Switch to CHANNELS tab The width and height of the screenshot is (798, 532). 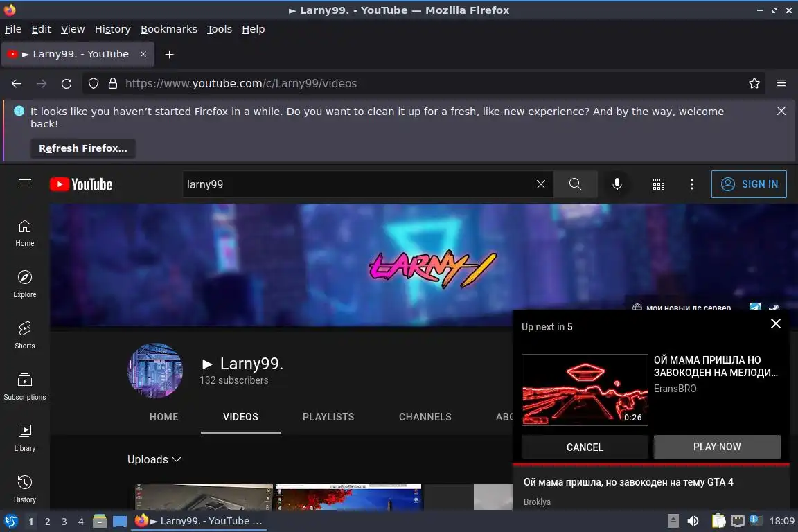pyautogui.click(x=425, y=417)
